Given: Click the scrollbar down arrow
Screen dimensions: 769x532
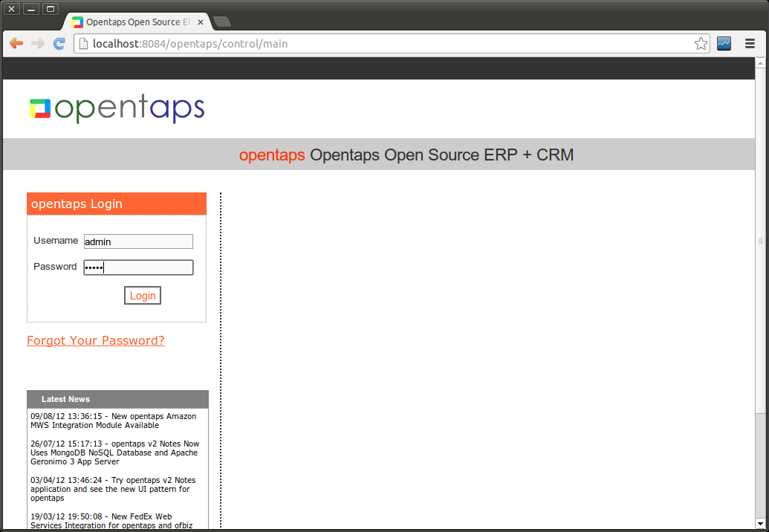Looking at the screenshot, I should click(x=760, y=524).
